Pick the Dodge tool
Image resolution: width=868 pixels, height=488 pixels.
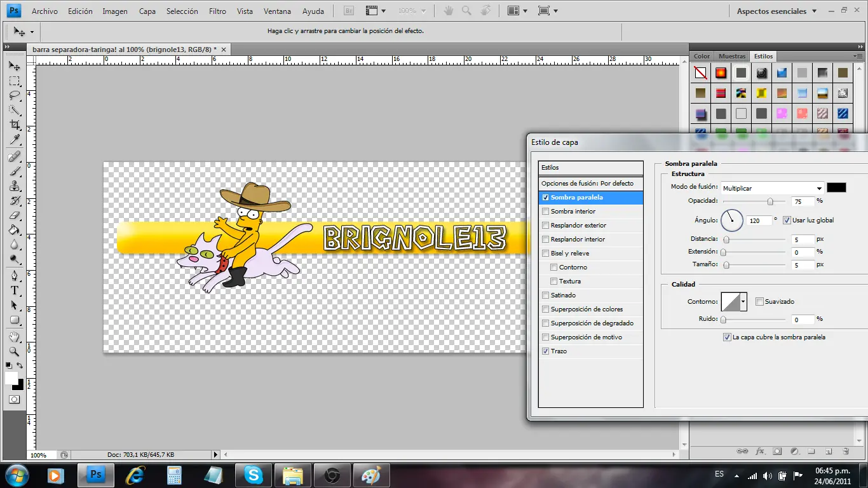[15, 259]
